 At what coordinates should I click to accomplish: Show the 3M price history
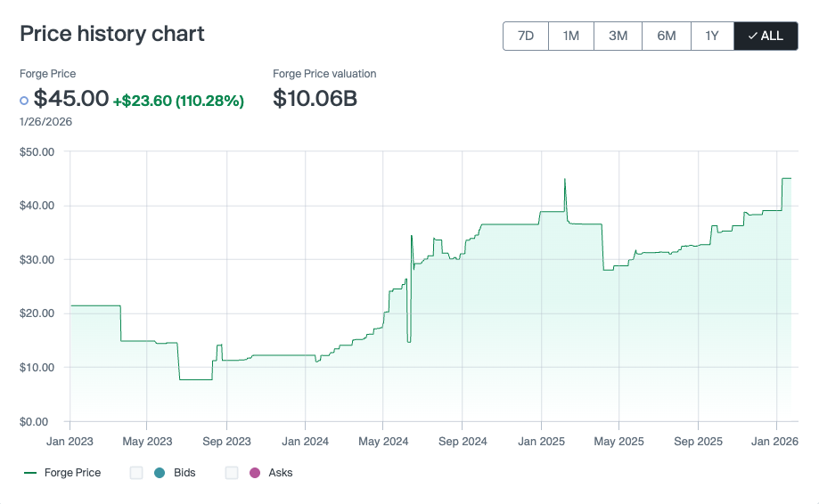click(x=618, y=36)
